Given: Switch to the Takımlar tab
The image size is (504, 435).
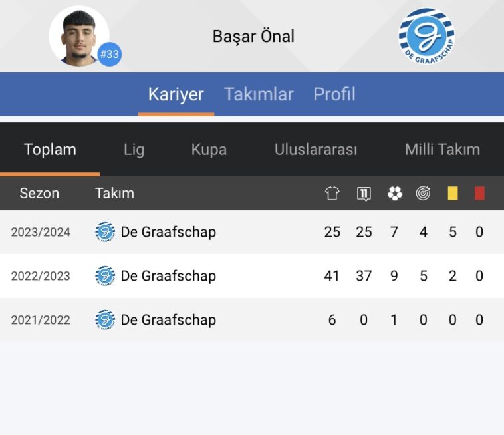Looking at the screenshot, I should pyautogui.click(x=259, y=94).
